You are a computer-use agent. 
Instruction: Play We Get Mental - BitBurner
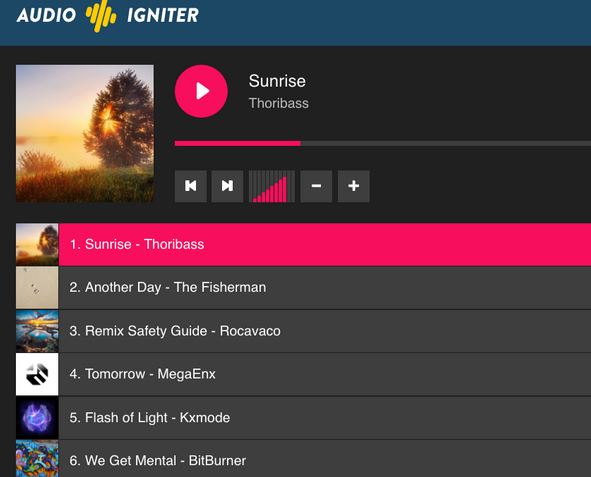(x=325, y=459)
